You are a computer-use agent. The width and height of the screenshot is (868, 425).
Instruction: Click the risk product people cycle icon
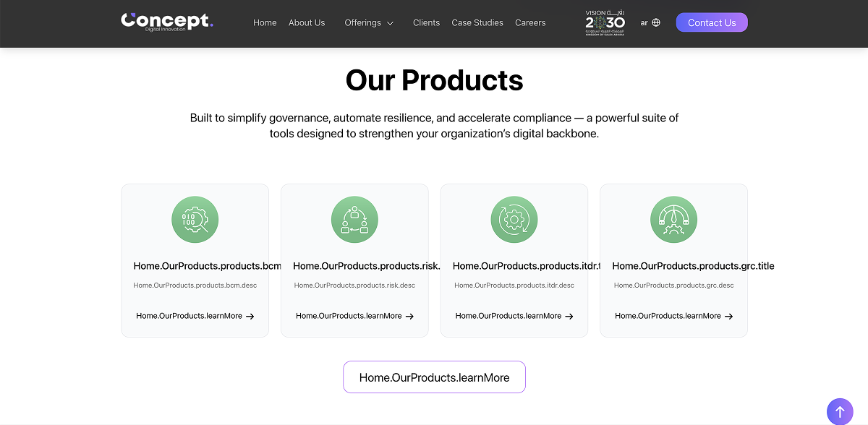(x=354, y=220)
